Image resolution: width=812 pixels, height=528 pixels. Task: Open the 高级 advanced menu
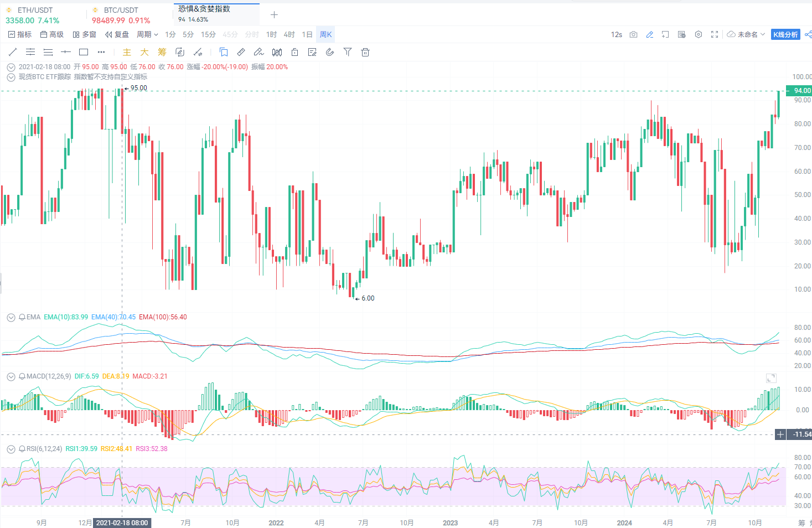pyautogui.click(x=52, y=34)
